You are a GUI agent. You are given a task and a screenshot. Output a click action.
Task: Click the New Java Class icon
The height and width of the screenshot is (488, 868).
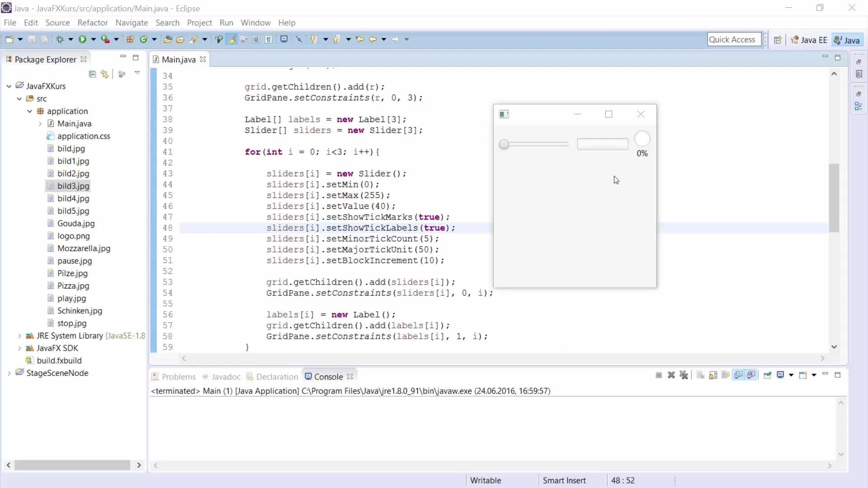[x=144, y=39]
